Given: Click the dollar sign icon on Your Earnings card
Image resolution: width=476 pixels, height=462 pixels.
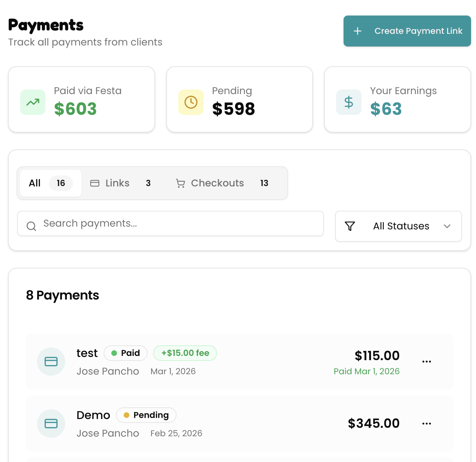Looking at the screenshot, I should pyautogui.click(x=348, y=102).
